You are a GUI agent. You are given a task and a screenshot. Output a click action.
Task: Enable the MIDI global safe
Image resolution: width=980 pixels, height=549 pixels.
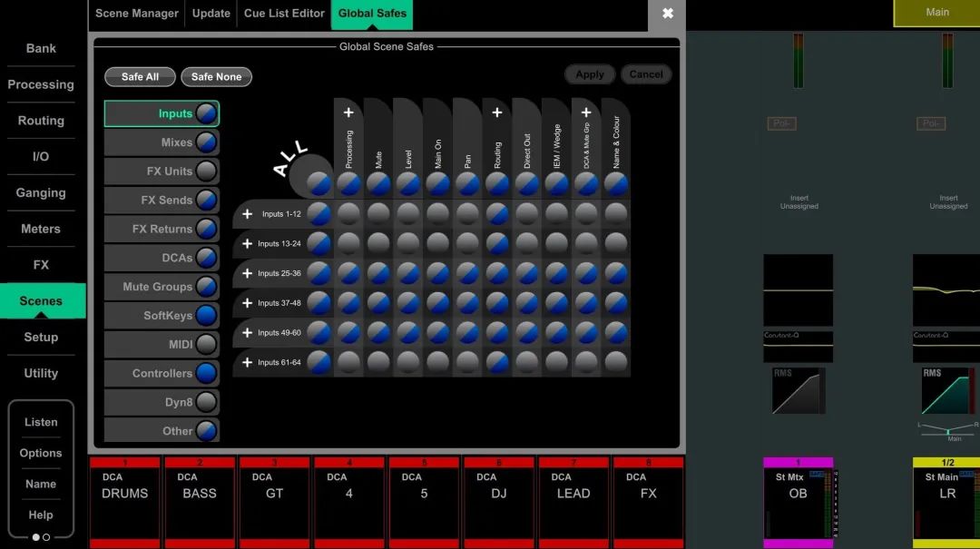(207, 345)
